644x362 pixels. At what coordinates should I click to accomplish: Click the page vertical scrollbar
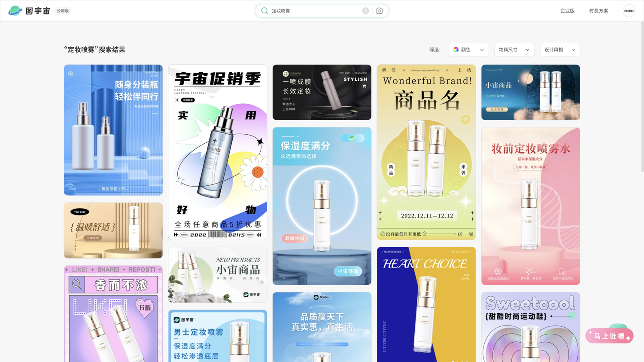[642, 97]
